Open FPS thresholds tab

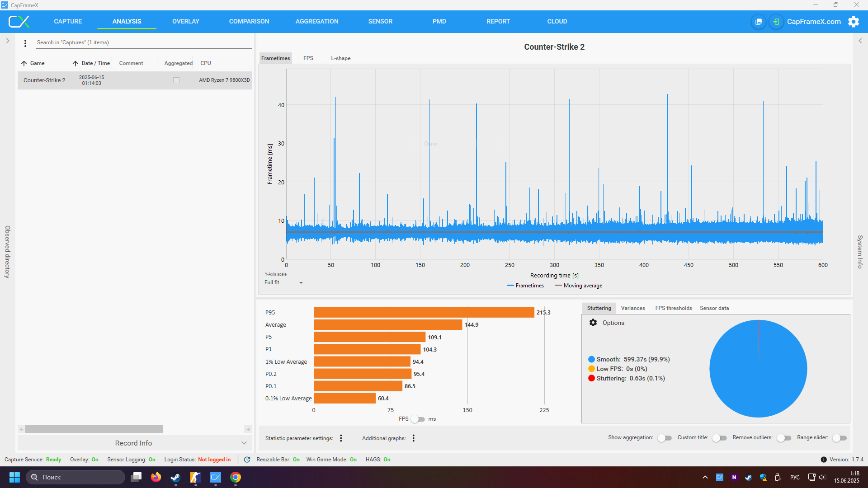tap(674, 308)
